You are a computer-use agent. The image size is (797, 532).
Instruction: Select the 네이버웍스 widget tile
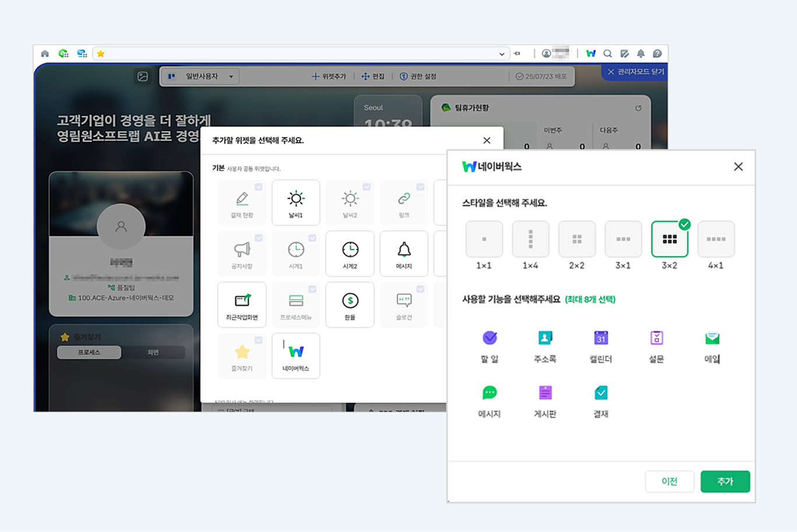295,355
